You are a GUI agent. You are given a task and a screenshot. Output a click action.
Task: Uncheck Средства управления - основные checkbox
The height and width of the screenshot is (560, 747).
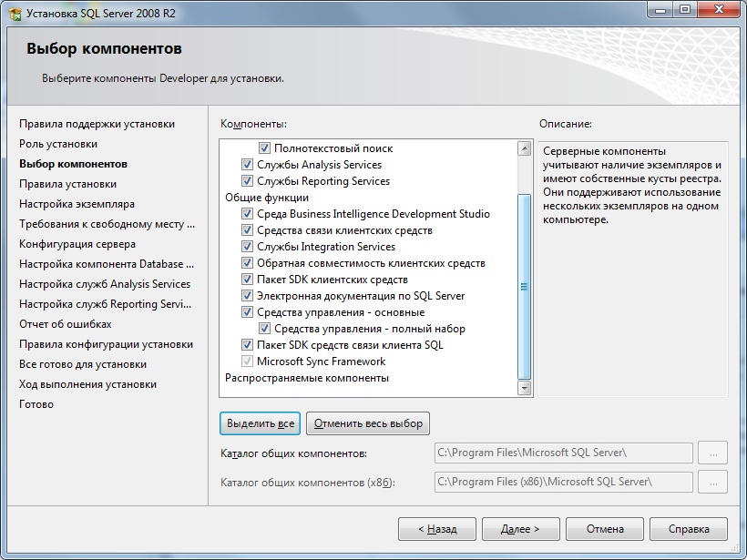click(247, 312)
